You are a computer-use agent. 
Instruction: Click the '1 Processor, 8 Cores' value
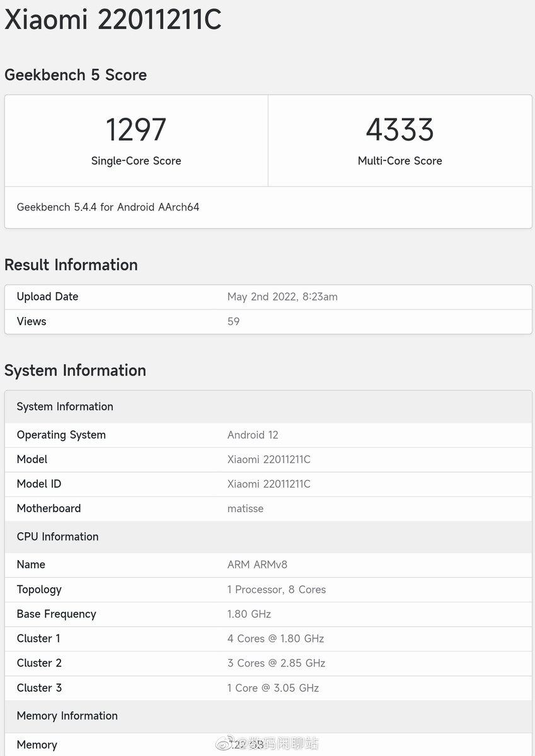pyautogui.click(x=277, y=590)
